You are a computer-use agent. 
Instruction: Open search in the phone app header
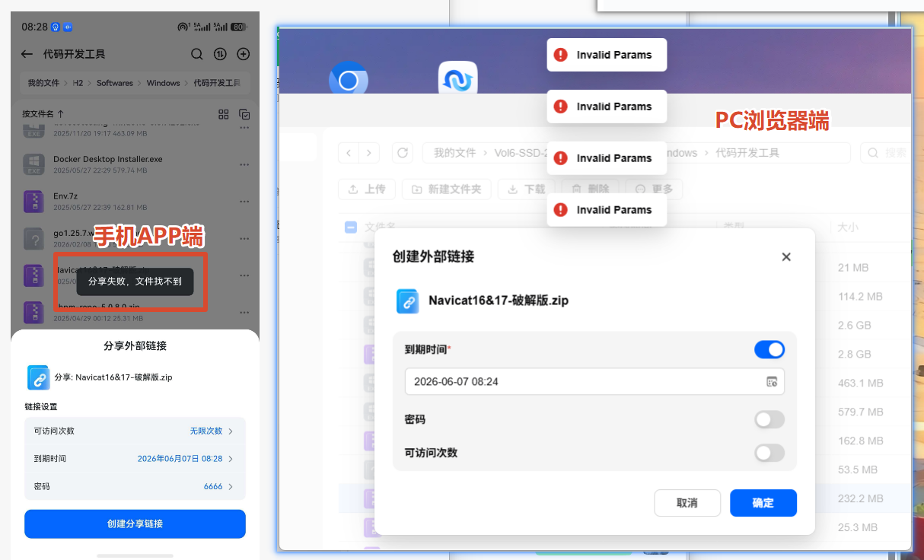tap(196, 54)
